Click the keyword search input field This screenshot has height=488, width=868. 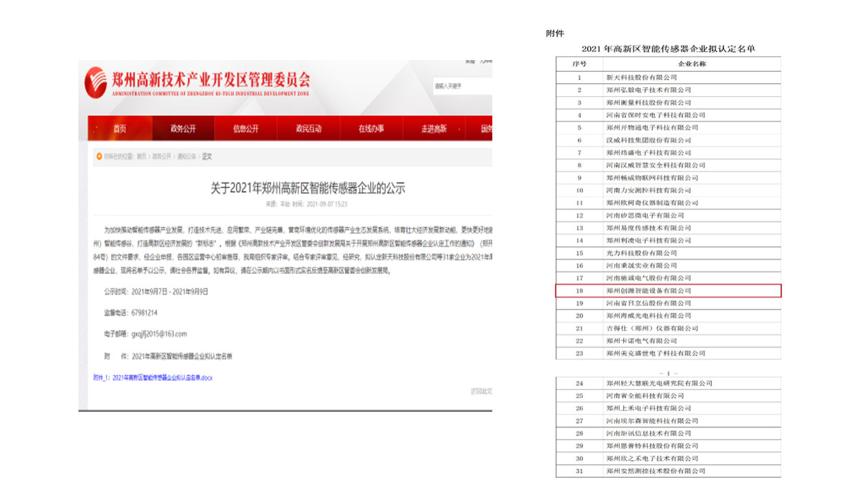[x=462, y=86]
